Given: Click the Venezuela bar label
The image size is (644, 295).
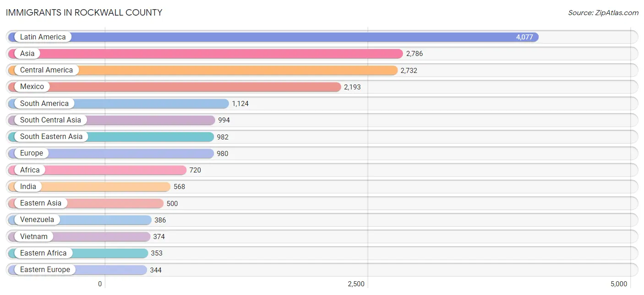Looking at the screenshot, I should (37, 220).
